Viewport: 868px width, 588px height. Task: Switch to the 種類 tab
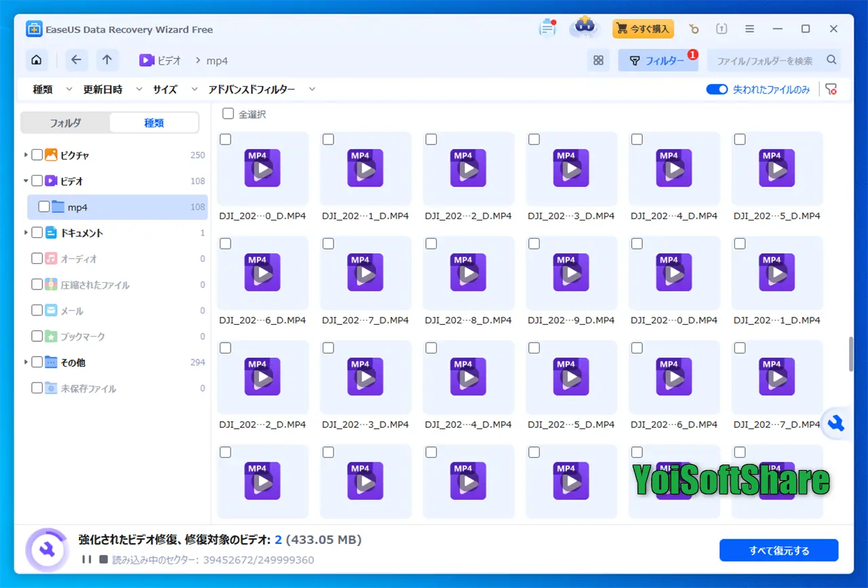[x=154, y=123]
